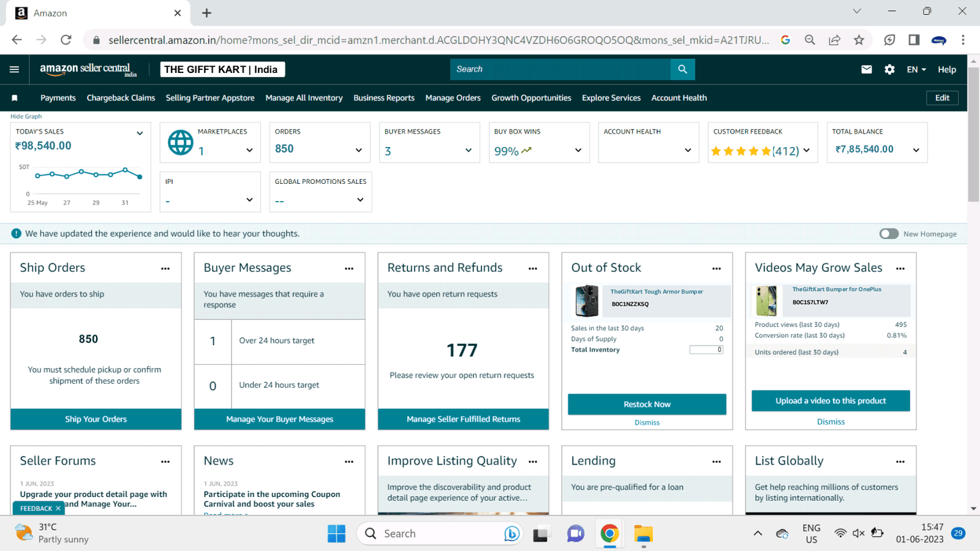The image size is (980, 551).
Task: Click Edit button in navigation bar
Action: point(942,98)
